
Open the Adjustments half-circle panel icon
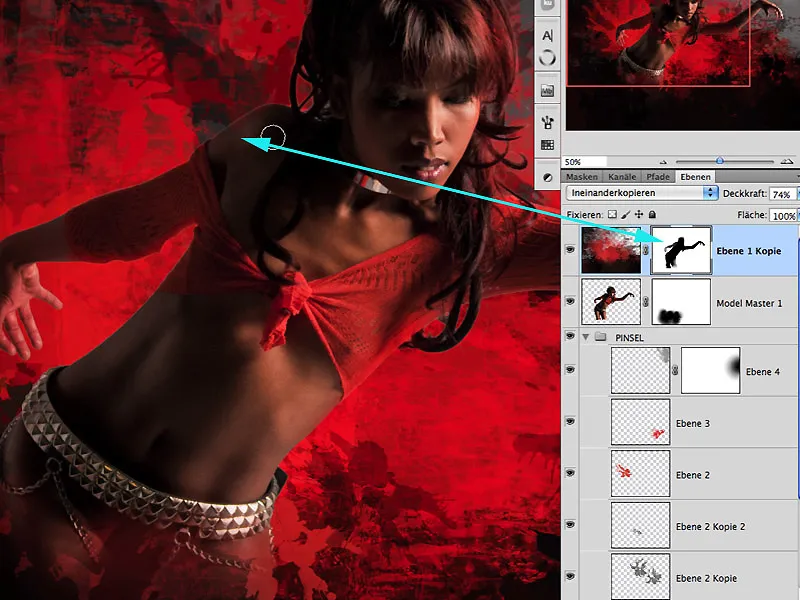click(x=547, y=178)
